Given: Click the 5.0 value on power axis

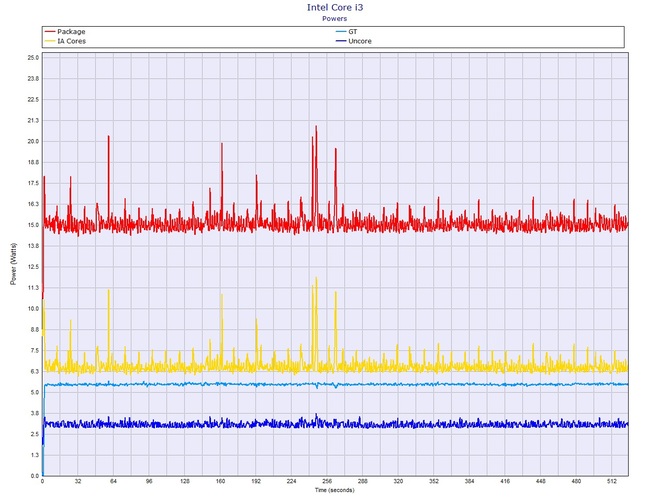Looking at the screenshot, I should click(35, 392).
